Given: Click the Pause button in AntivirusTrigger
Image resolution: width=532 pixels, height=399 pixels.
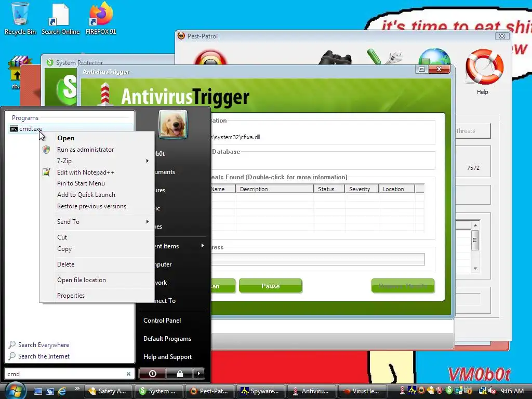Looking at the screenshot, I should point(270,286).
